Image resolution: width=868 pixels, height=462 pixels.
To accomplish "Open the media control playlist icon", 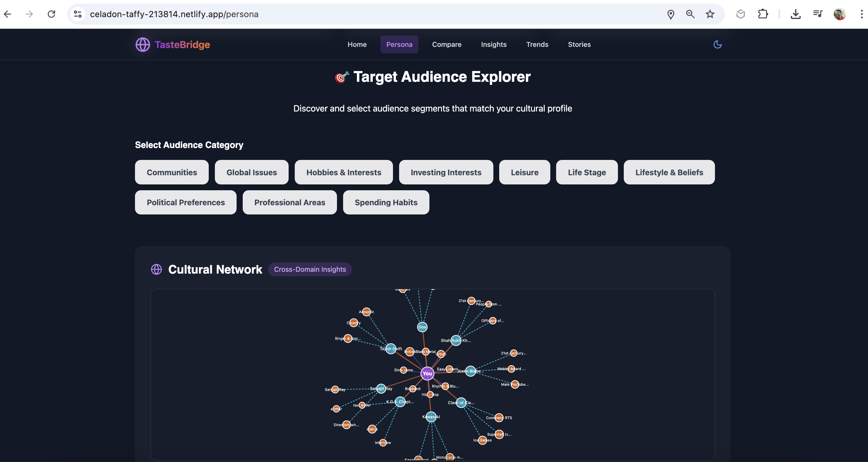I will [818, 14].
